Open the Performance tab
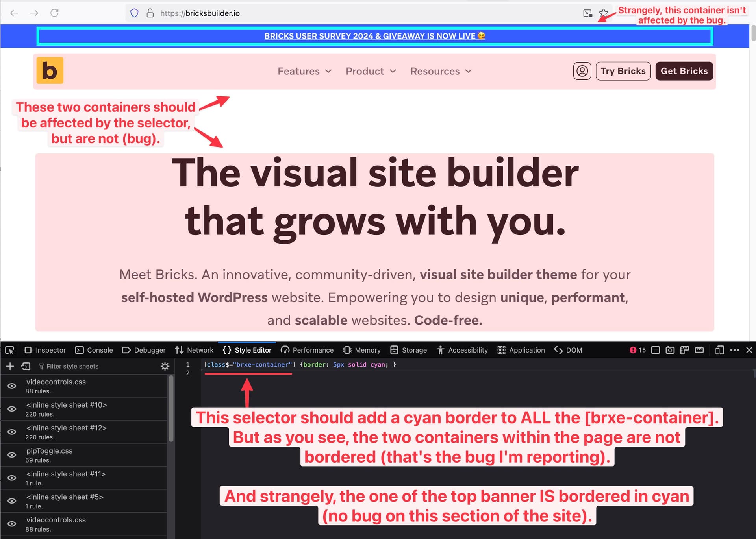This screenshot has width=756, height=539. click(x=307, y=350)
